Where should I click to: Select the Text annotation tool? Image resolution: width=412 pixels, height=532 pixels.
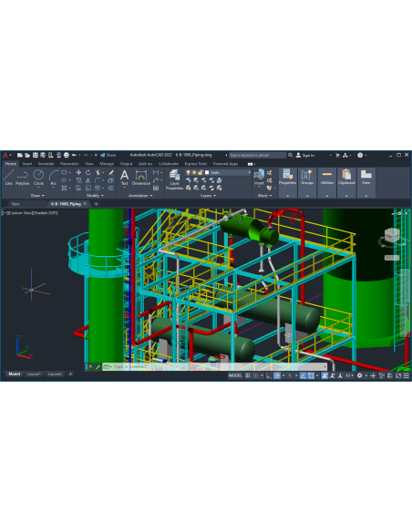(125, 178)
